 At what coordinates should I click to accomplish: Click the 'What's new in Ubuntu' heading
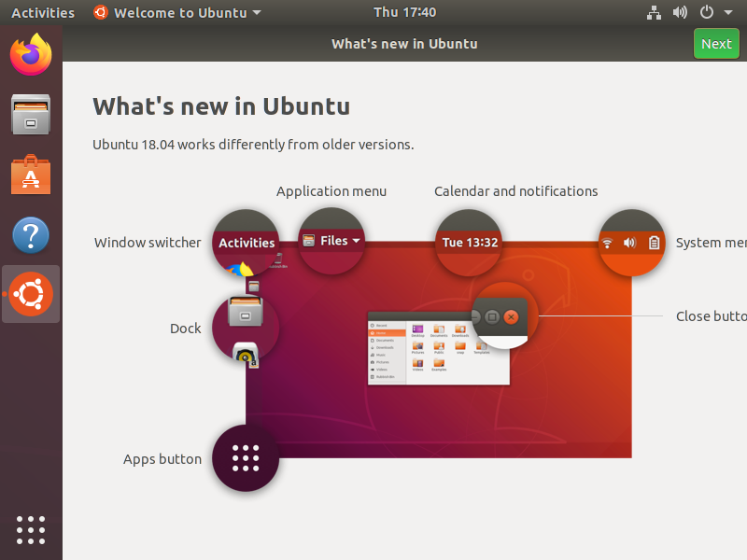pyautogui.click(x=221, y=106)
